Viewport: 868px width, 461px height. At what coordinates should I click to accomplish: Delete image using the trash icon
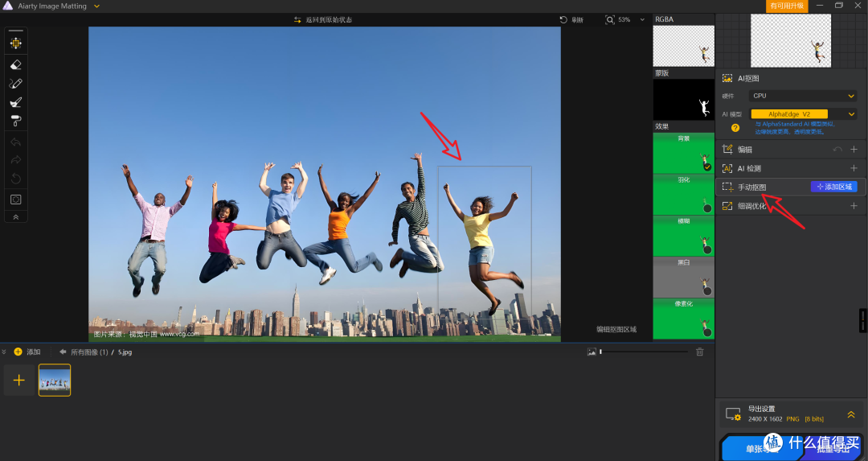700,352
